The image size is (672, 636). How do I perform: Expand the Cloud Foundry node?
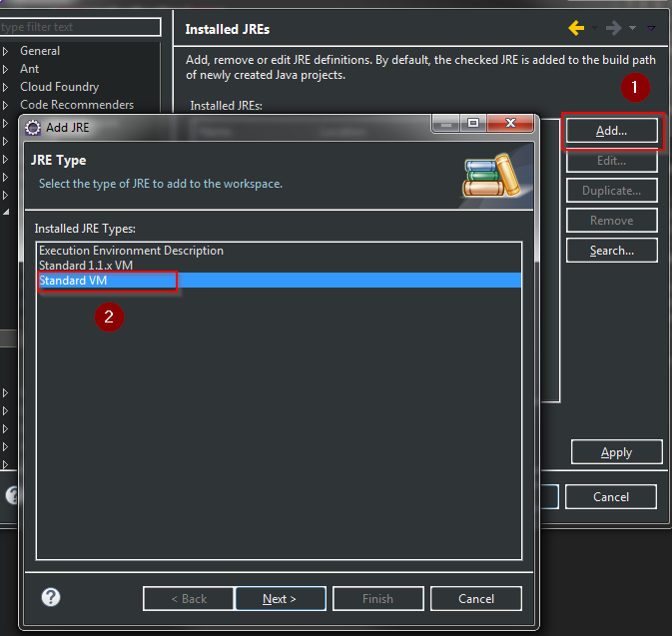click(5, 87)
